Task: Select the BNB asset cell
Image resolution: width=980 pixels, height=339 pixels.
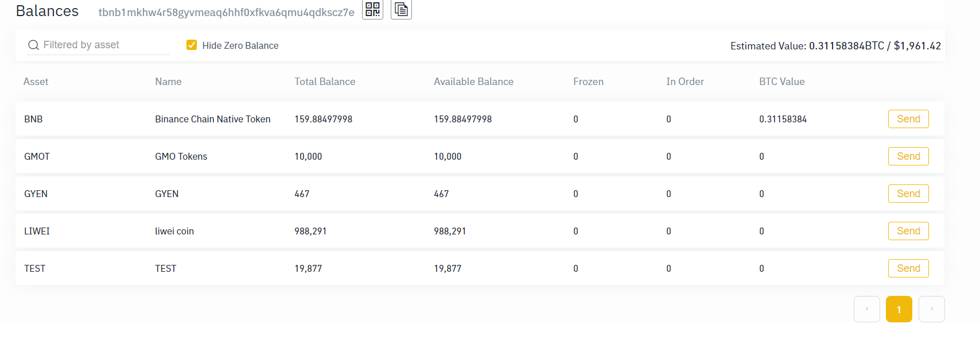Action: 33,119
